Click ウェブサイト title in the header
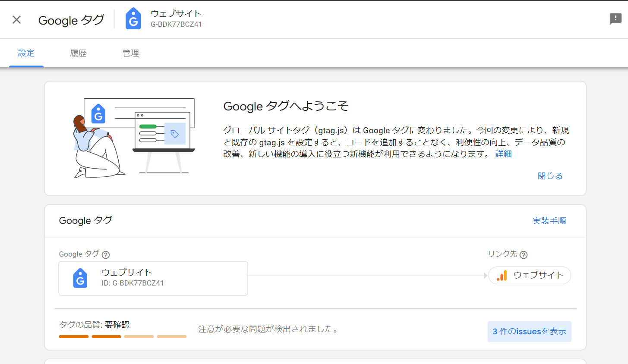The image size is (628, 364). pos(176,14)
